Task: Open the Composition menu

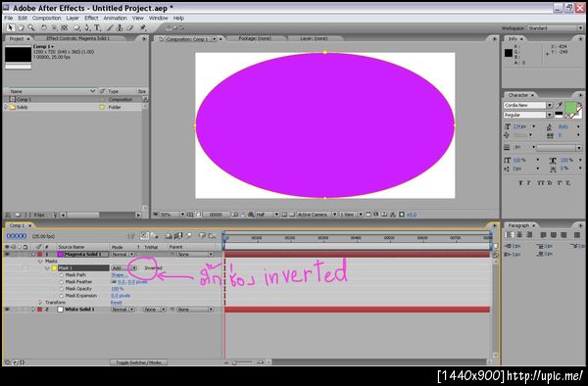Action: (x=46, y=18)
